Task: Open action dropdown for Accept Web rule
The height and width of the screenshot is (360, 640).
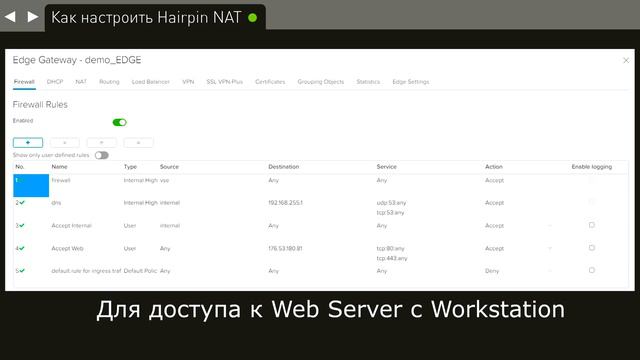Action: 550,248
